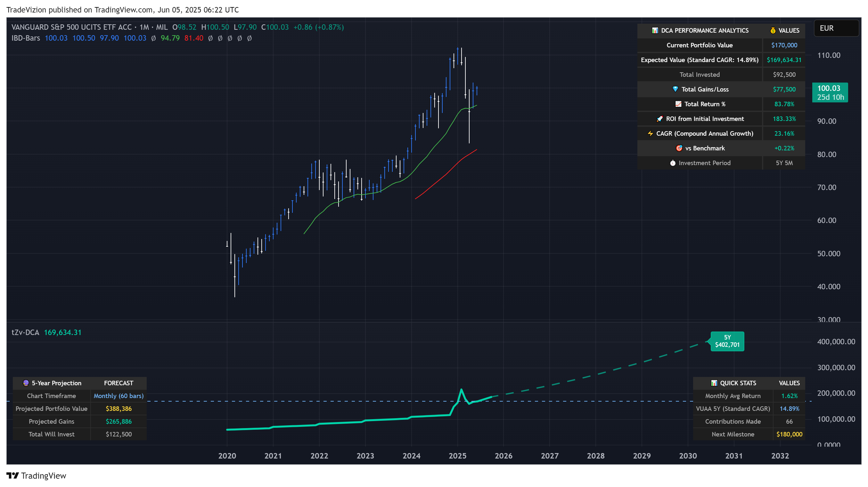868x487 pixels.
Task: Click the Total Return 83.78% value
Action: (x=784, y=104)
